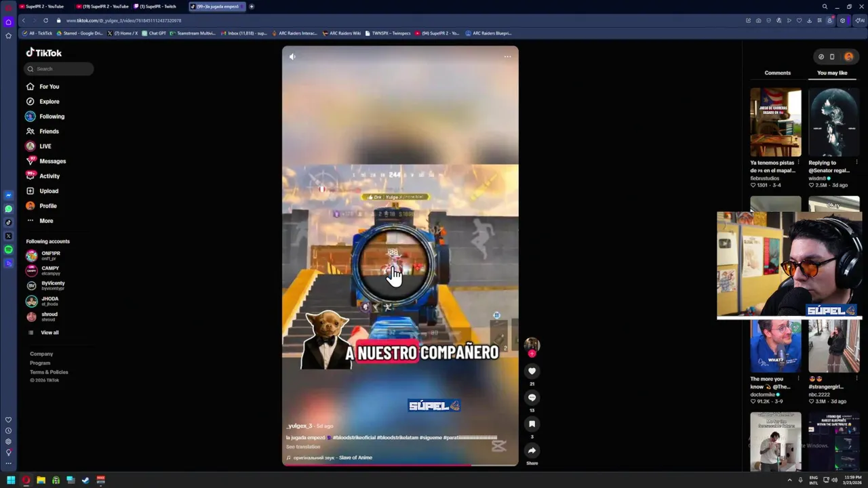Click coin icon beside phone icon
This screenshot has height=488, width=868.
click(821, 57)
